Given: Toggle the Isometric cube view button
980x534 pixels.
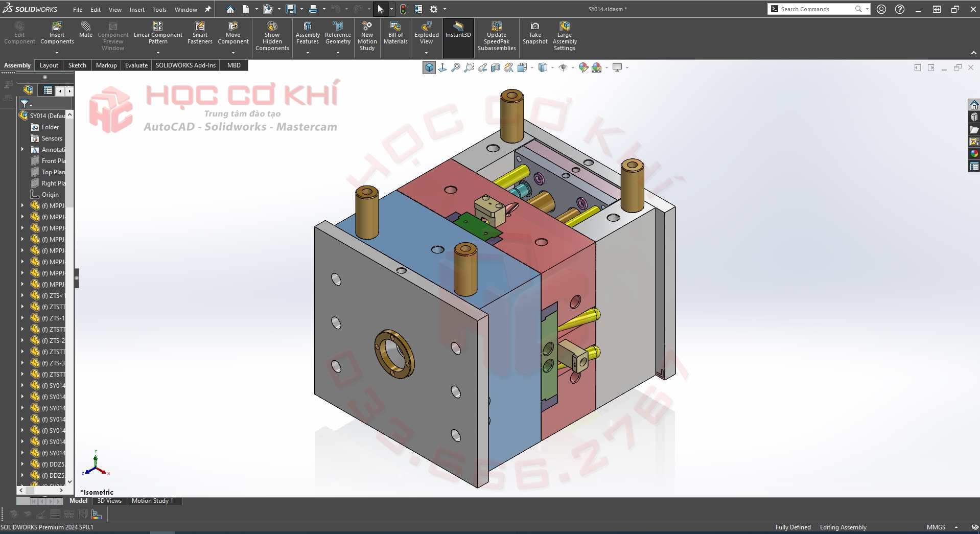Looking at the screenshot, I should pyautogui.click(x=429, y=67).
